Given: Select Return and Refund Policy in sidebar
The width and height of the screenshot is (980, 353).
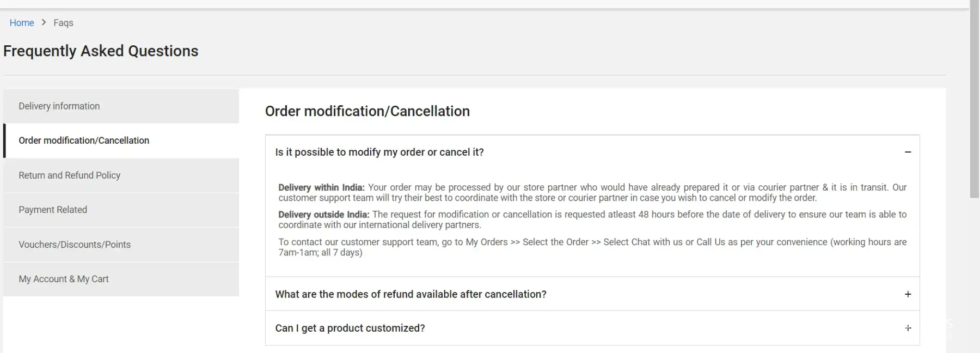Looking at the screenshot, I should (70, 175).
